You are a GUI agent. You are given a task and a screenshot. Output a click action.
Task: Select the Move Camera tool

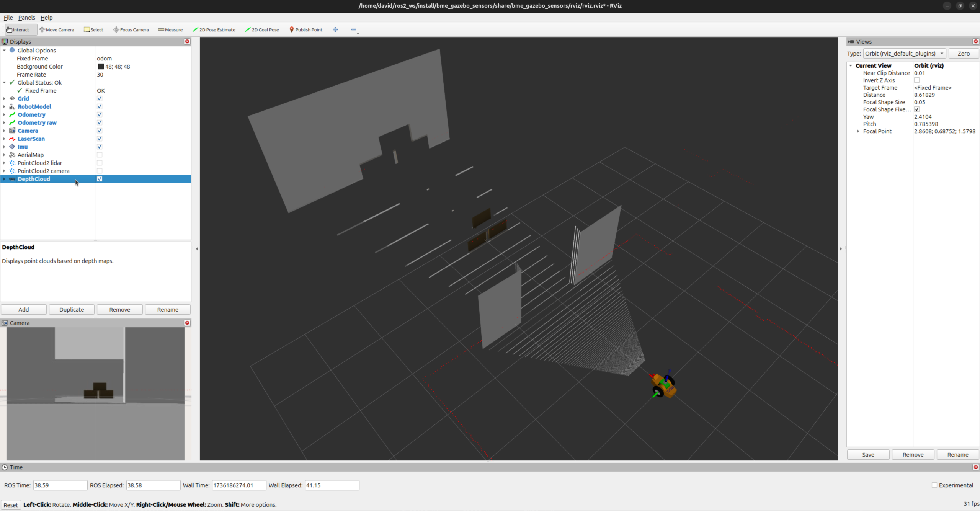[x=57, y=29]
